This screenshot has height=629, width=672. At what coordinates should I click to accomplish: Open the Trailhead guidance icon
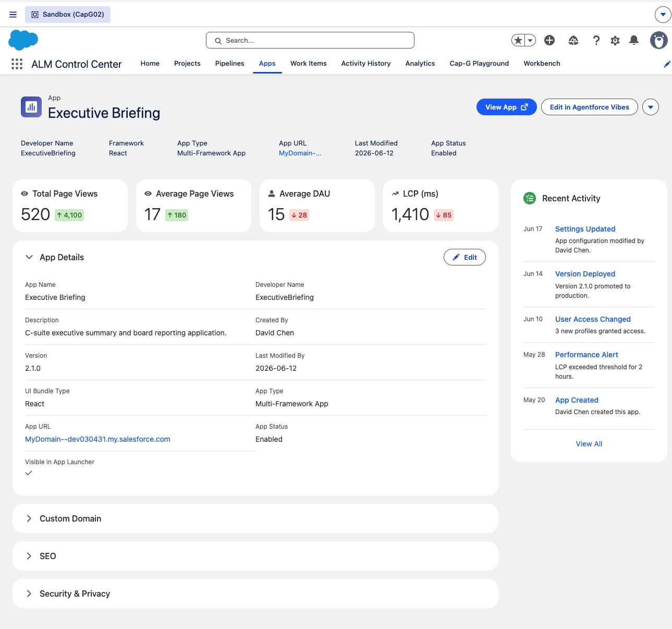(573, 40)
